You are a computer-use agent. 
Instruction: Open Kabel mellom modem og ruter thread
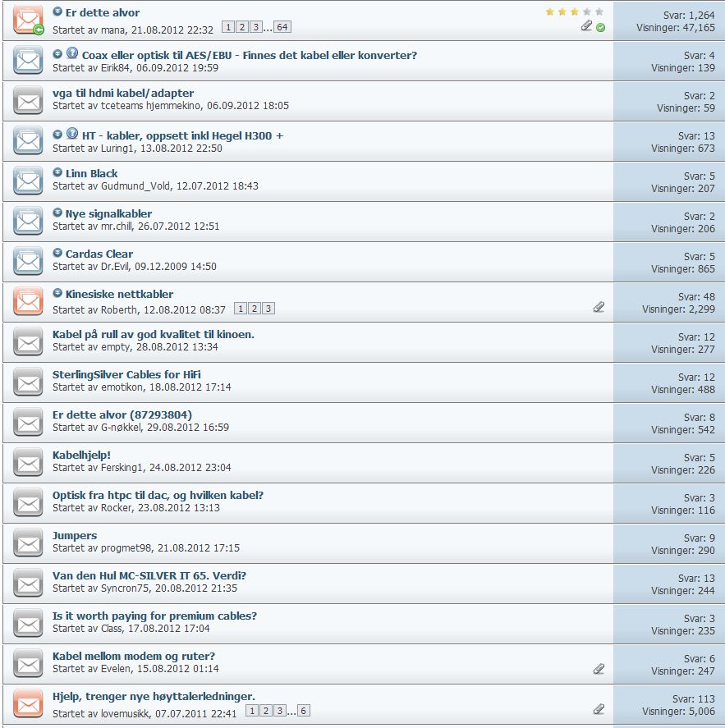coord(134,656)
